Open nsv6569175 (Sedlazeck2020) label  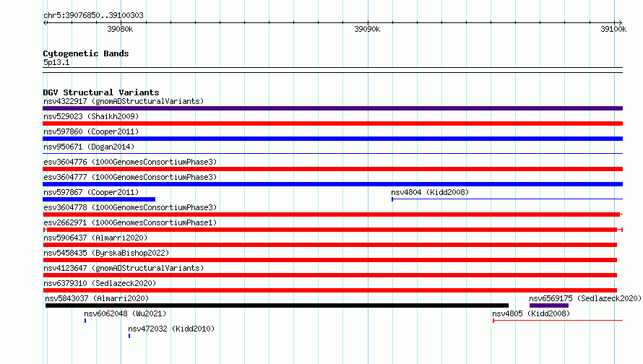pyautogui.click(x=585, y=298)
